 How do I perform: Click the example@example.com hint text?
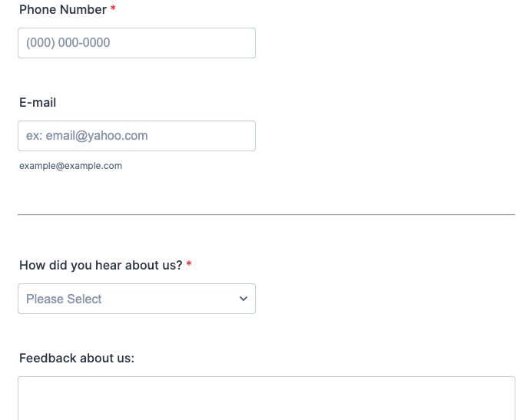click(x=71, y=166)
